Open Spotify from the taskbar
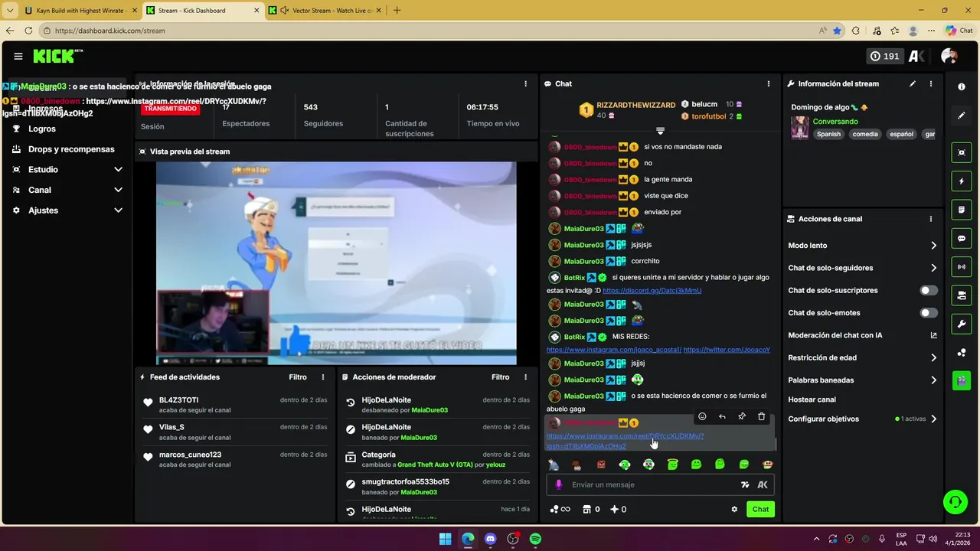Viewport: 980px width, 551px height. click(535, 539)
